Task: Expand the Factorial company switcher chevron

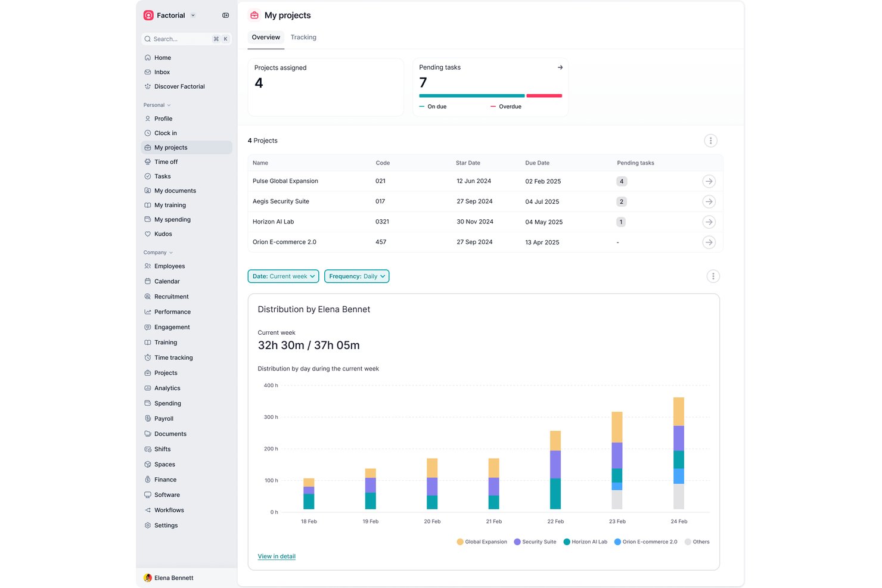Action: tap(193, 15)
